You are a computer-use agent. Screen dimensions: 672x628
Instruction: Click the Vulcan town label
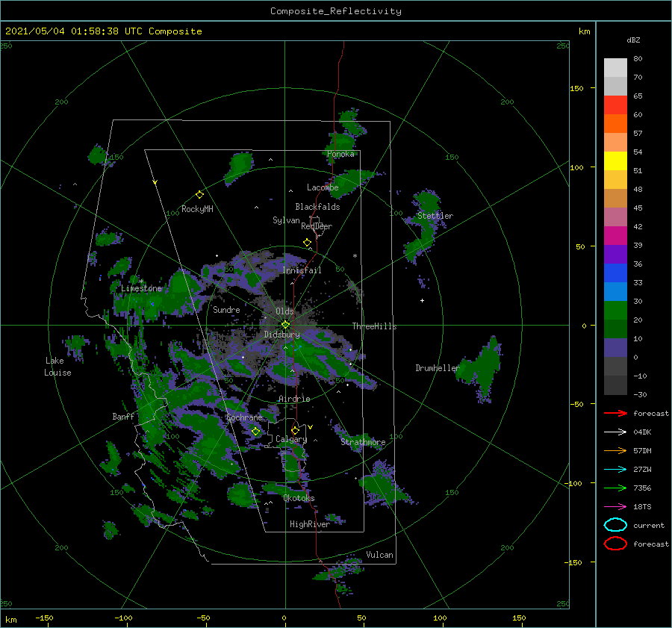pyautogui.click(x=379, y=555)
